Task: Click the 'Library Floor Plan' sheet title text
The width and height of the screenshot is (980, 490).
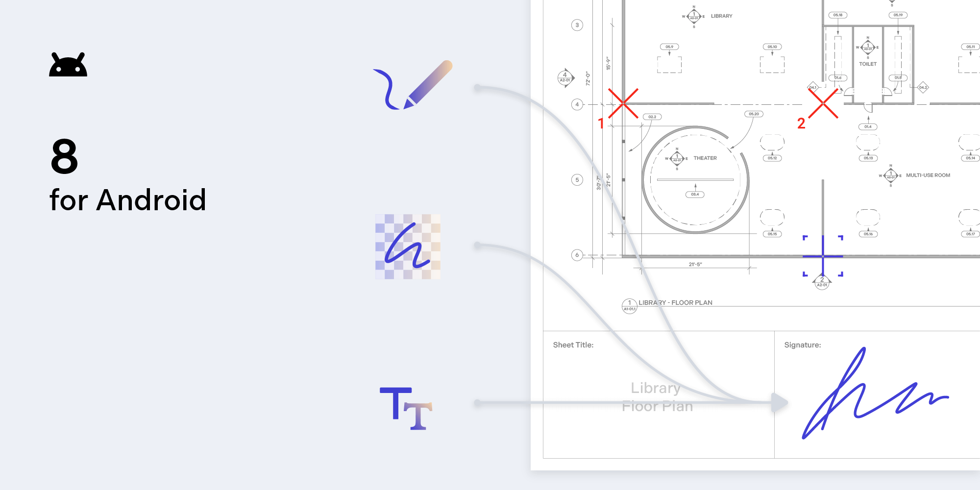Action: (x=657, y=397)
